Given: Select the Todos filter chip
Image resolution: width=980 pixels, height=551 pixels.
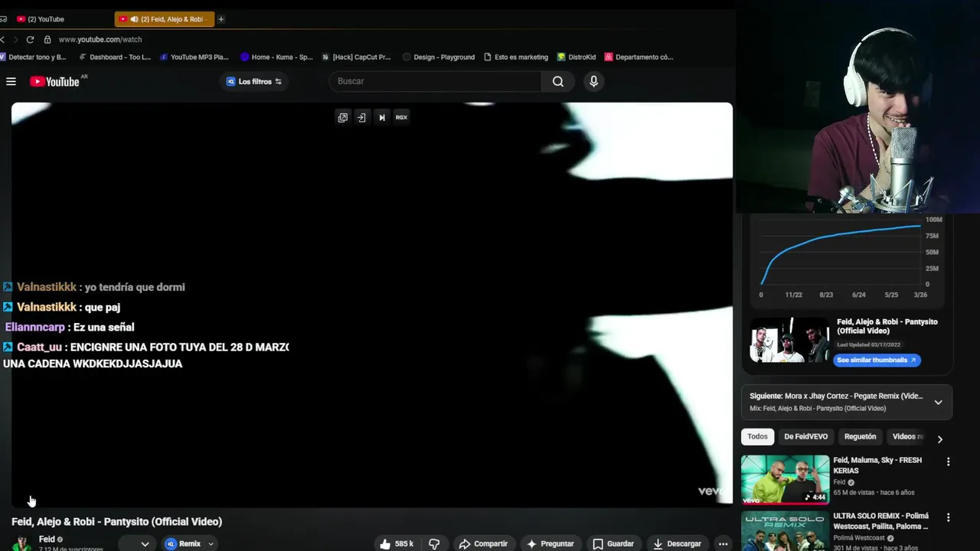Looking at the screenshot, I should (757, 436).
